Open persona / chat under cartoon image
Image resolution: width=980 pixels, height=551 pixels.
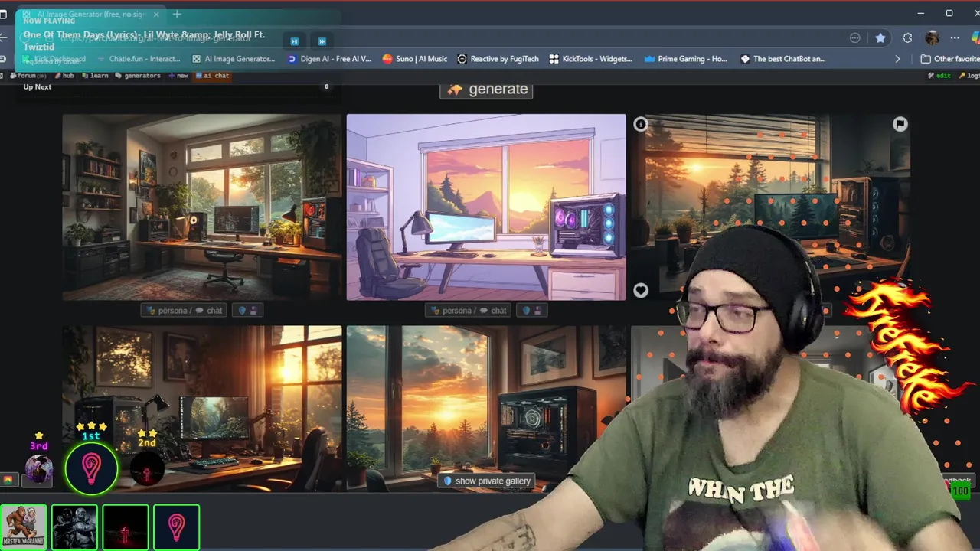(469, 310)
